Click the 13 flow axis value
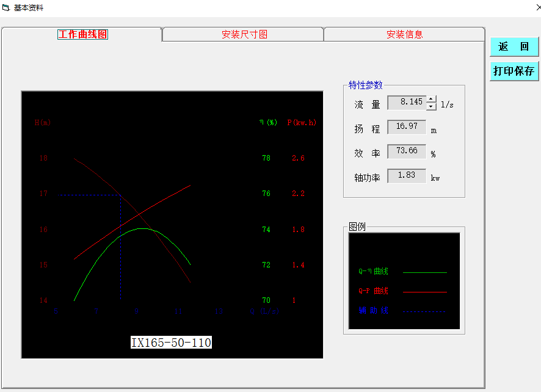The height and width of the screenshot is (392, 541). click(x=219, y=311)
